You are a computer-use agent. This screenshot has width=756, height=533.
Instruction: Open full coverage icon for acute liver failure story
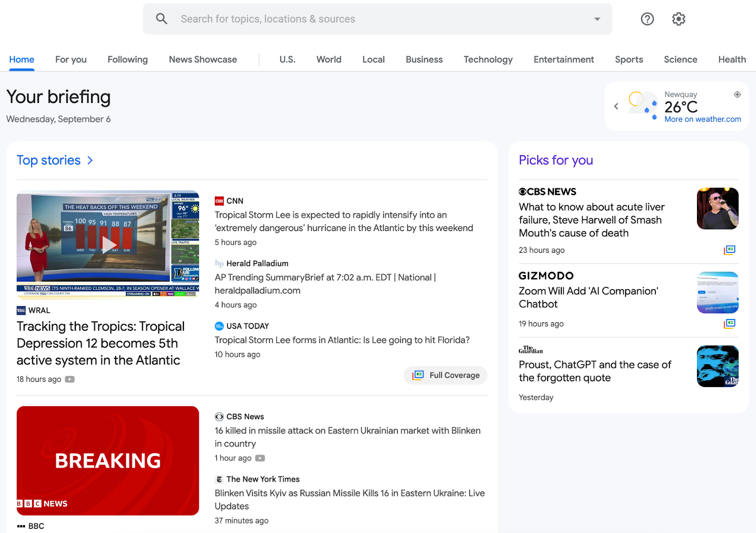coord(730,249)
